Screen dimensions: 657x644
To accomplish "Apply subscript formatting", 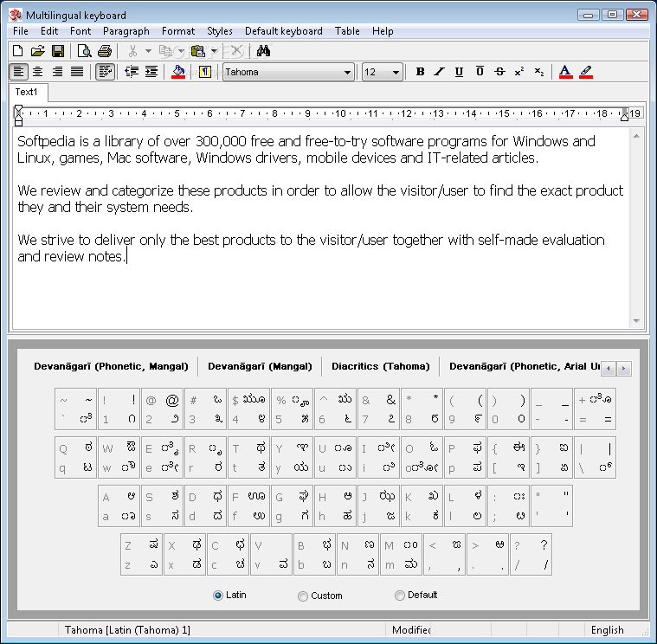I will (x=539, y=72).
